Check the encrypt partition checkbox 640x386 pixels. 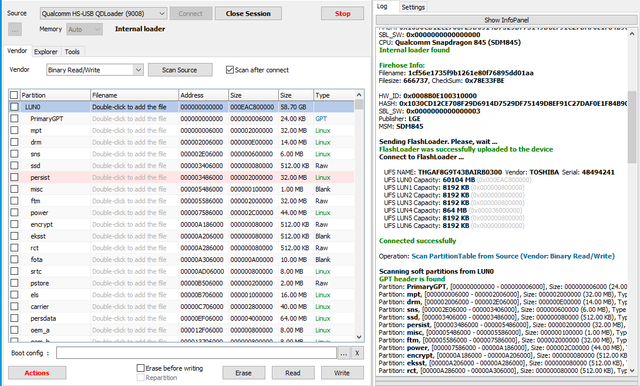click(x=14, y=224)
